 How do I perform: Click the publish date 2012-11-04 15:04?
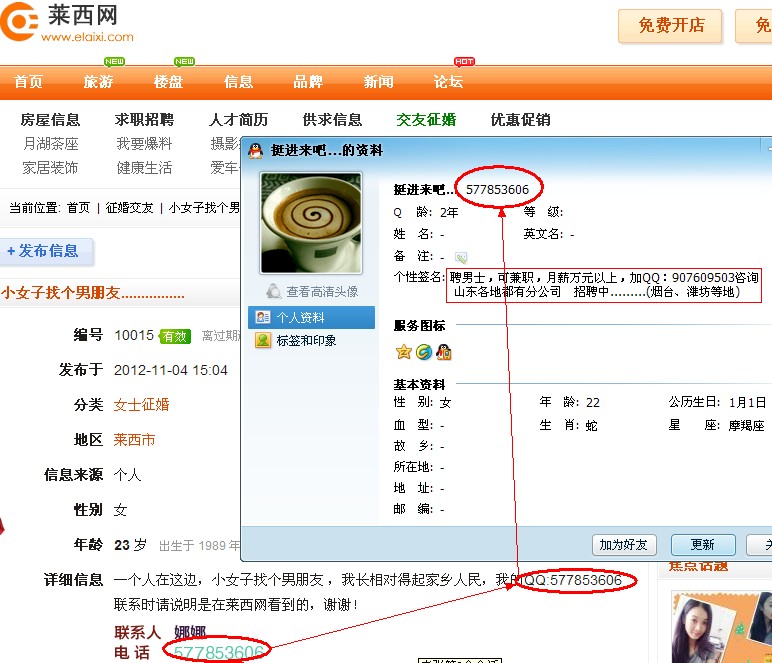coord(171,370)
